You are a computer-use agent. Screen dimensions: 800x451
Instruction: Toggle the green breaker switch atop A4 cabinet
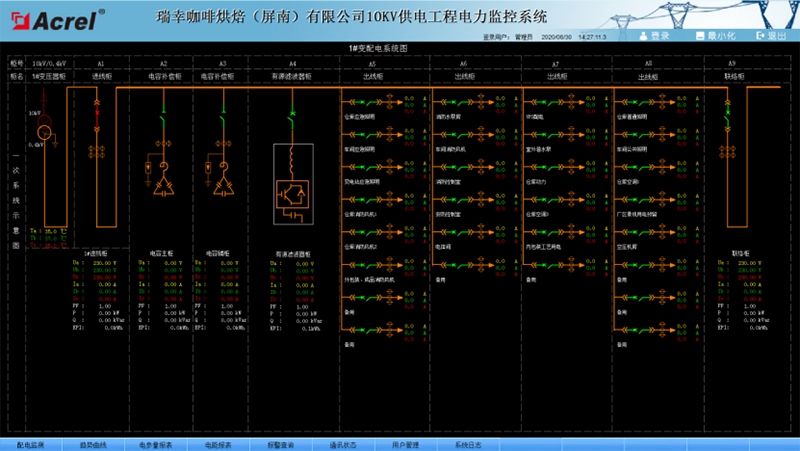click(x=292, y=116)
